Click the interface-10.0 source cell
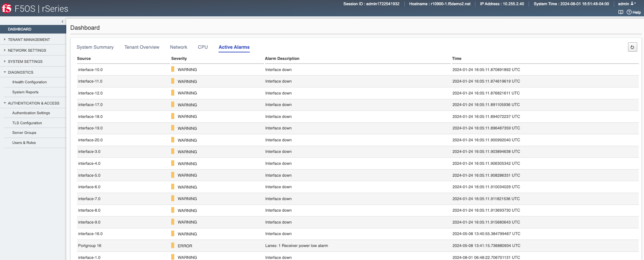Image resolution: width=644 pixels, height=260 pixels. point(90,70)
